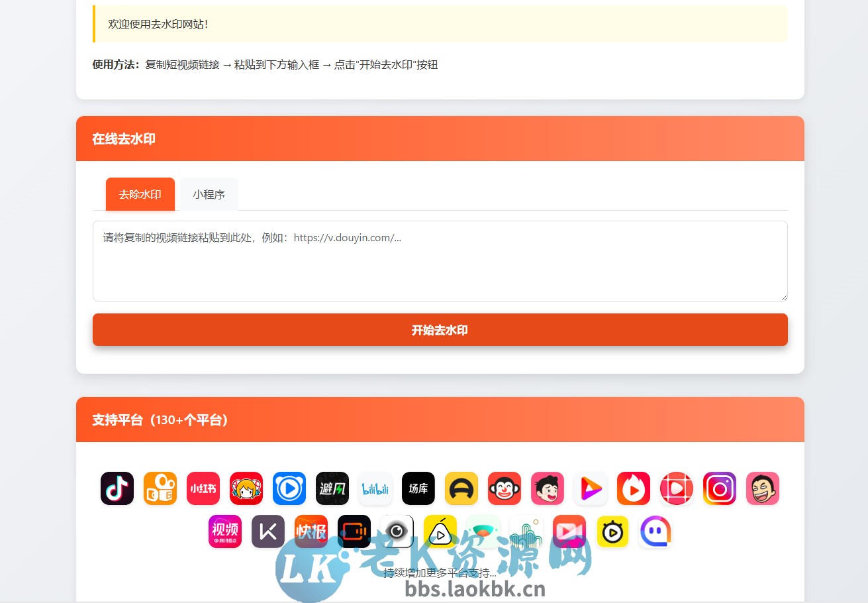
Task: Click the orange 快报 icon
Action: [311, 531]
